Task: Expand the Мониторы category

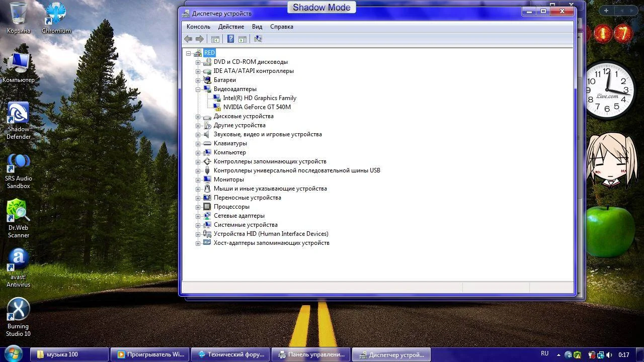Action: pyautogui.click(x=198, y=180)
